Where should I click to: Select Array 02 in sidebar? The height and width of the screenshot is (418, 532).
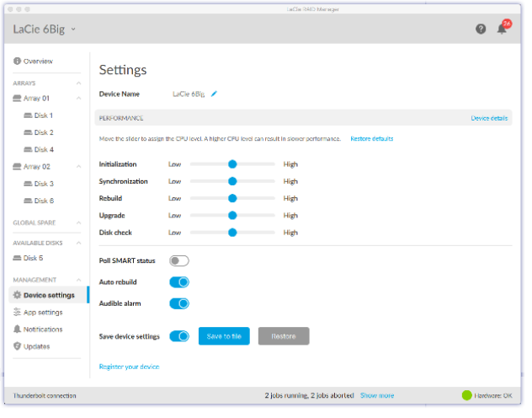(x=37, y=169)
